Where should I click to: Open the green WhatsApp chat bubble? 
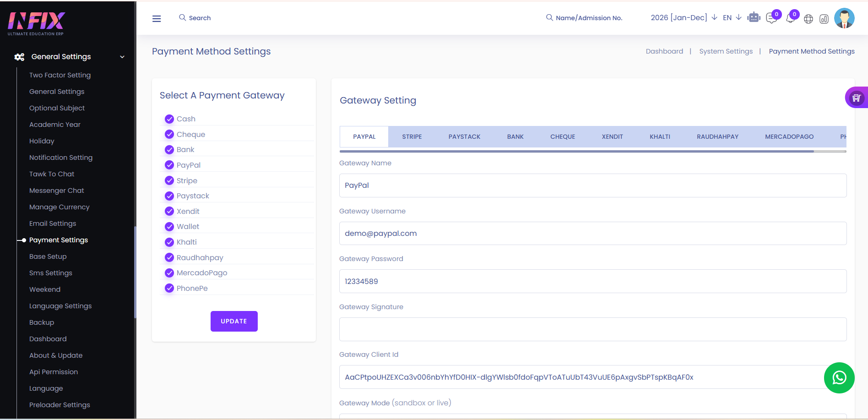[839, 378]
